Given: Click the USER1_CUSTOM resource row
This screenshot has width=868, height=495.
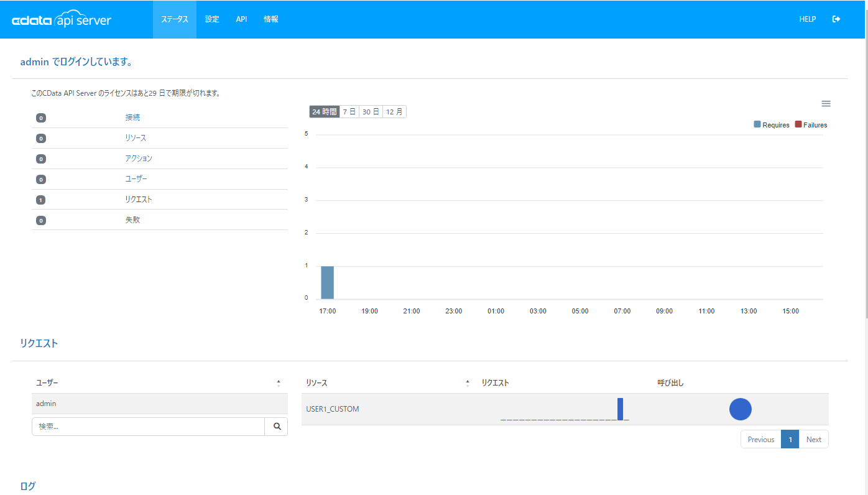Looking at the screenshot, I should [x=565, y=409].
